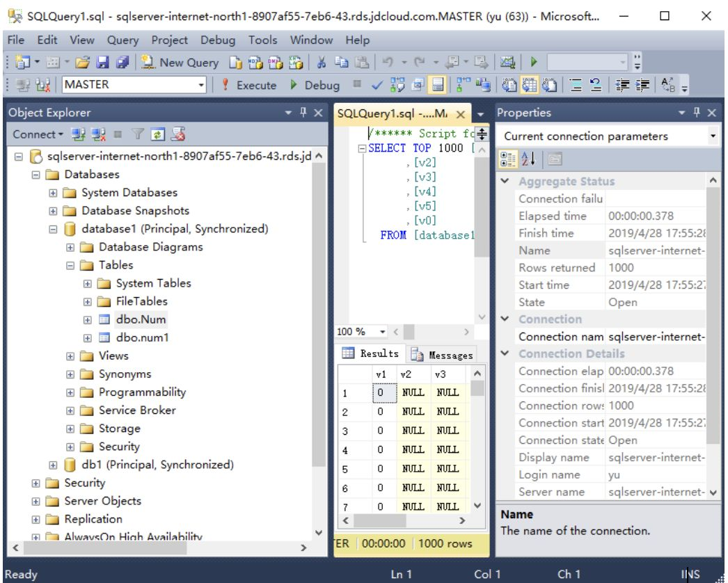Click the New Query toolbar button
Screen dimensions: 728x583
click(180, 62)
